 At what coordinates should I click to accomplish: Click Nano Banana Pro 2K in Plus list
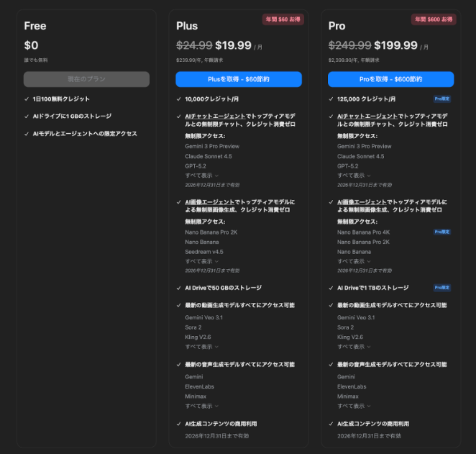click(211, 232)
